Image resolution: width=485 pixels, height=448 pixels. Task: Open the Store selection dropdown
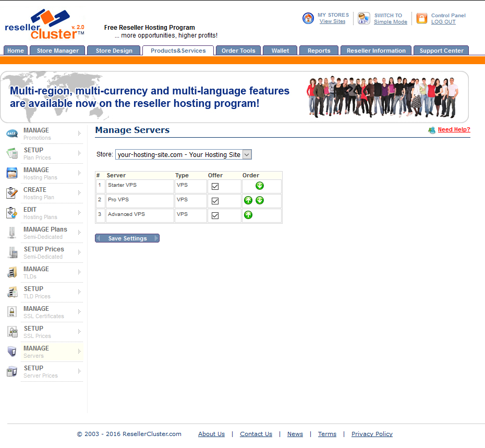click(x=184, y=154)
